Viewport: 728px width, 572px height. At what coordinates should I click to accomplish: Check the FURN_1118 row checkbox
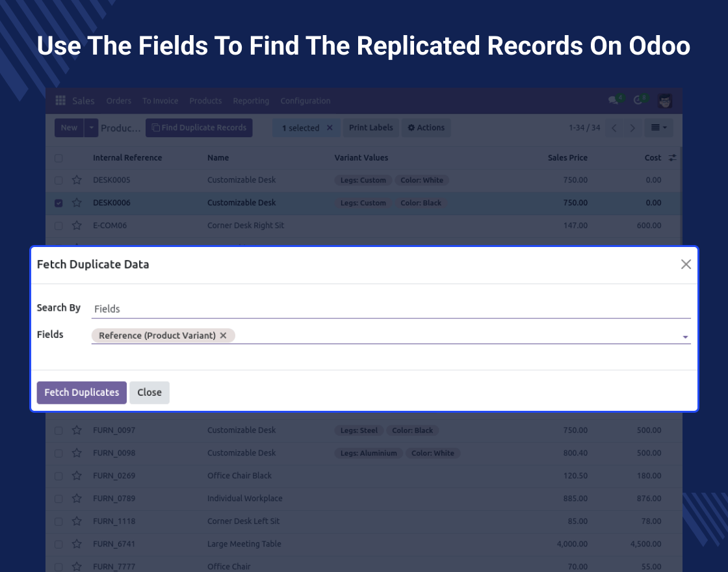click(58, 521)
